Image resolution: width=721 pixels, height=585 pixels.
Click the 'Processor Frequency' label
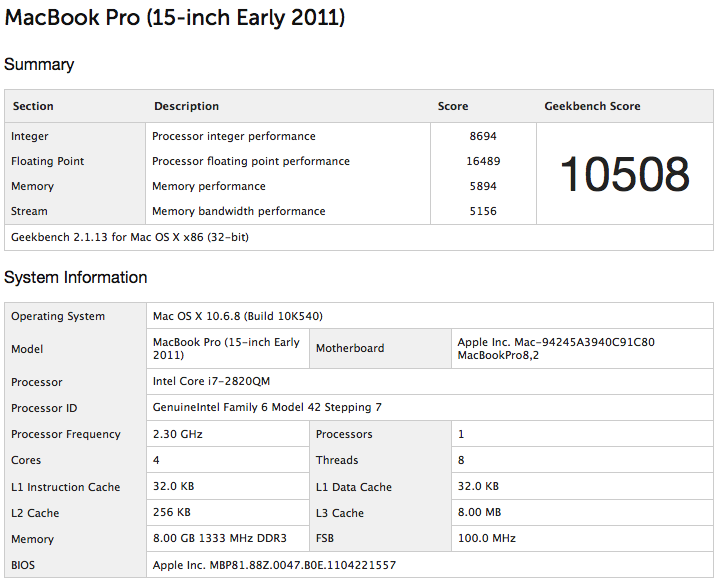66,434
